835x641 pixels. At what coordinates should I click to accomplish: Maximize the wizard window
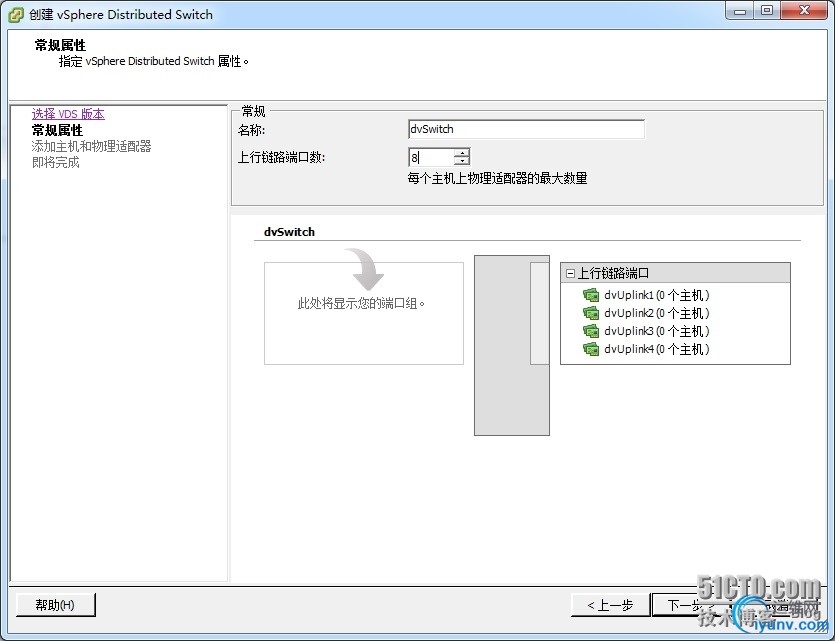pos(767,11)
